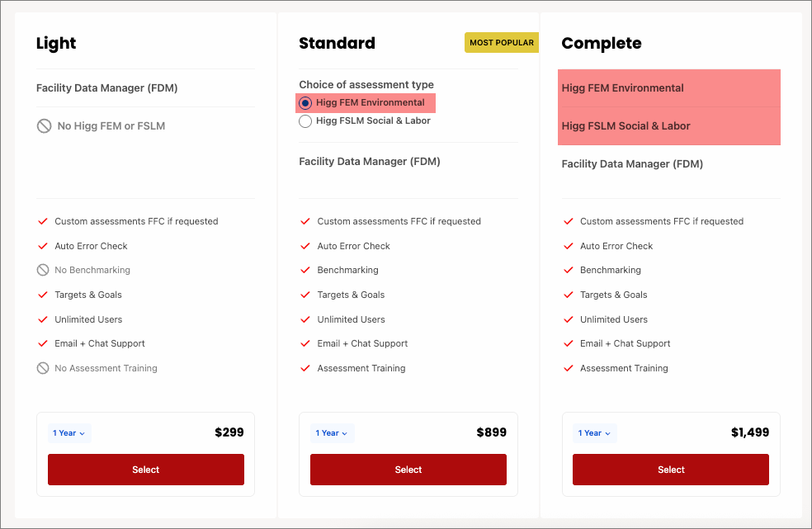
Task: Click the No Higg FEM or FSLM icon
Action: 42,125
